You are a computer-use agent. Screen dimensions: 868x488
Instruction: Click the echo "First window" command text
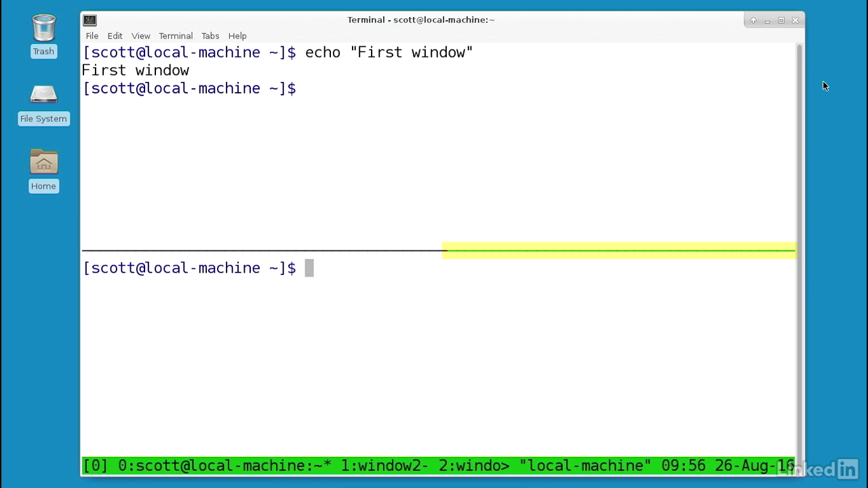click(x=389, y=53)
